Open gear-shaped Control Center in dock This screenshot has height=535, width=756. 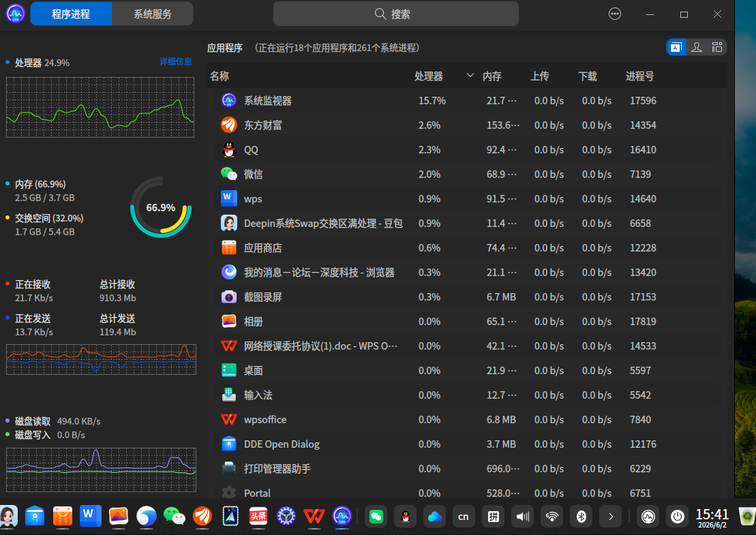click(x=286, y=516)
